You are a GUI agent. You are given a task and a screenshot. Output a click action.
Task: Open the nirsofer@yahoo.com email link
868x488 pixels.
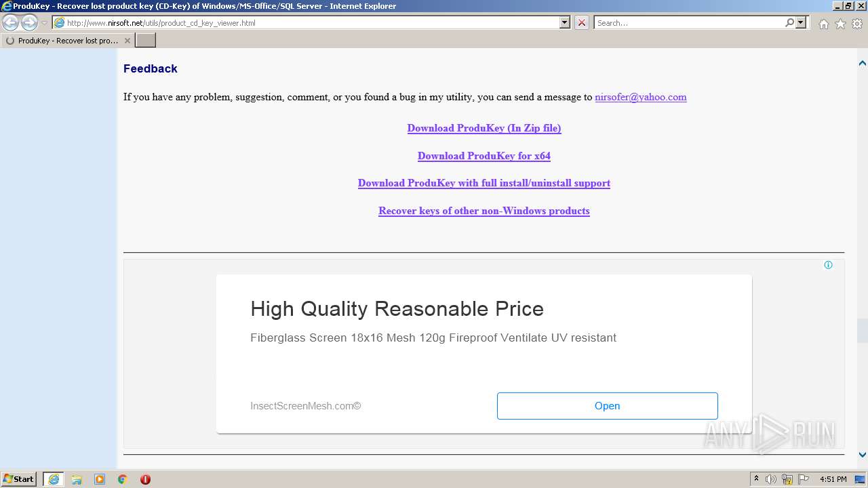[x=640, y=97]
